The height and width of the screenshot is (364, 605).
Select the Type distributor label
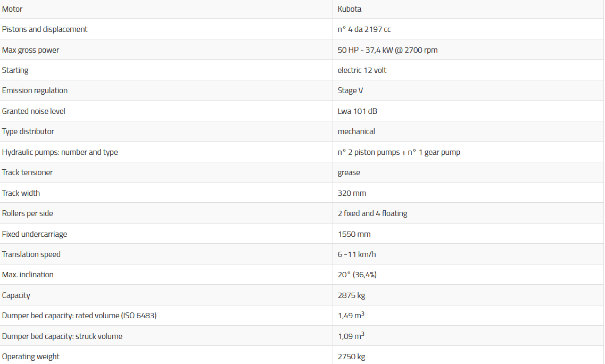pos(28,131)
